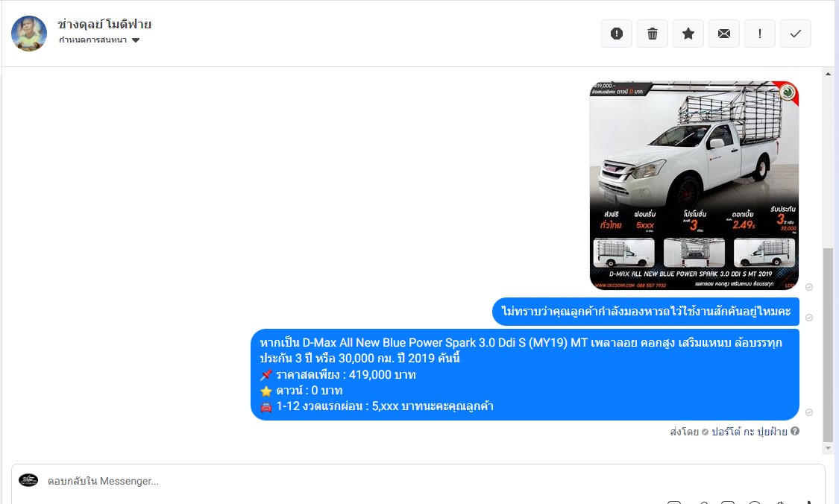839x504 pixels.
Task: Click the scrollbar up arrow in chat
Action: [x=829, y=74]
